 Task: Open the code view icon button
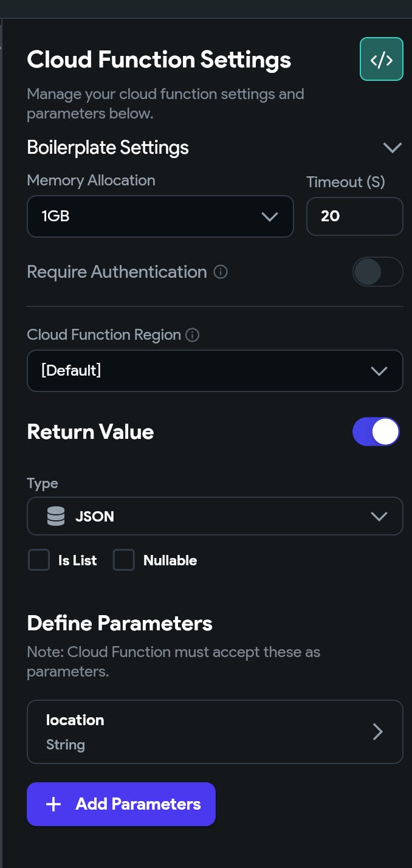pos(382,59)
